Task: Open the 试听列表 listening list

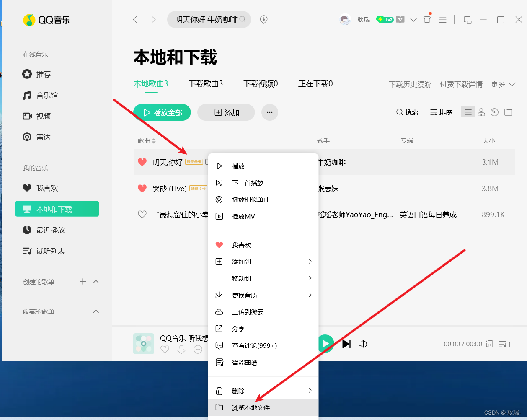Action: pos(44,251)
